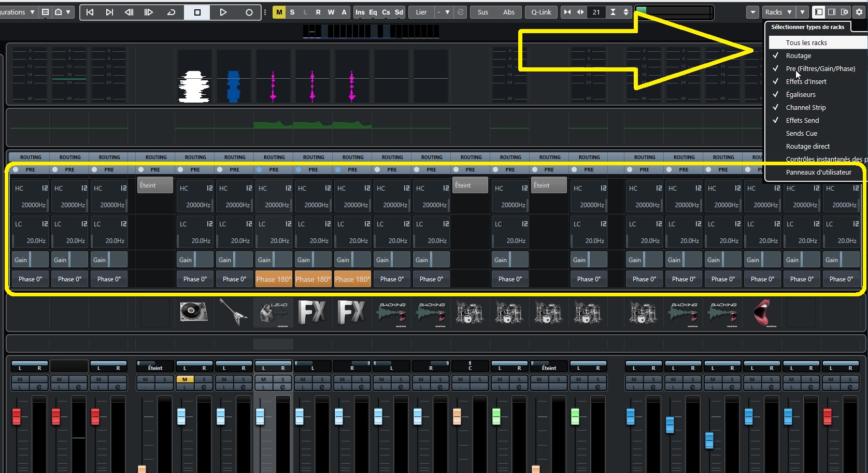Open the Lier link-group dropdown
The image size is (868, 473).
tap(445, 12)
